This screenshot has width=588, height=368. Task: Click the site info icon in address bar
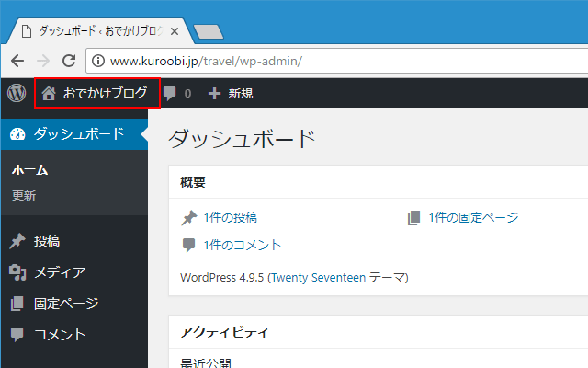[98, 61]
